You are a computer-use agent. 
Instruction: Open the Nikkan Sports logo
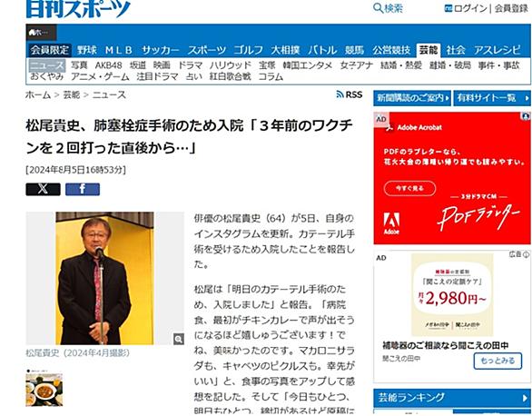(78, 8)
